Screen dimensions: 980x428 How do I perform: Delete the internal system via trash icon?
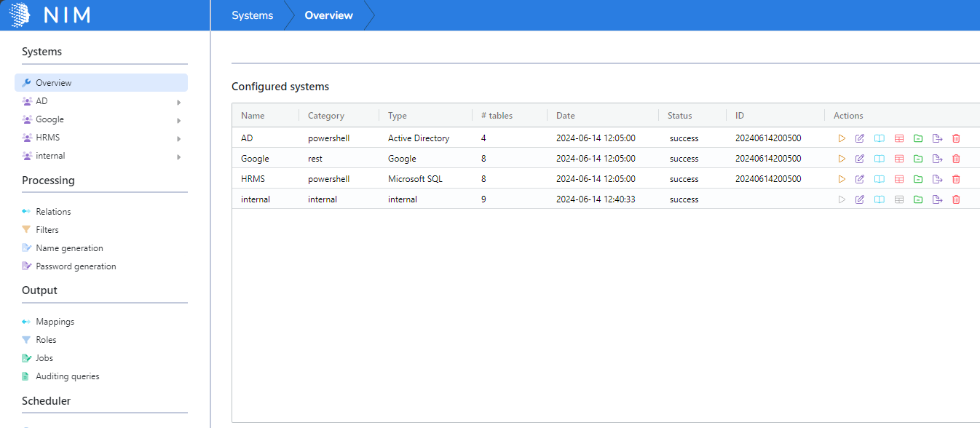[956, 199]
